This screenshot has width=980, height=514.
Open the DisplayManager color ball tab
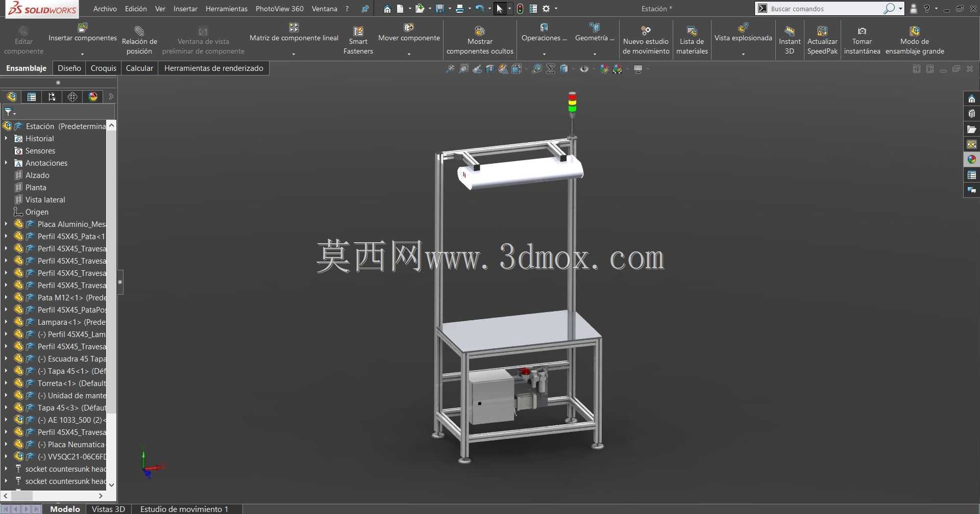[x=93, y=96]
